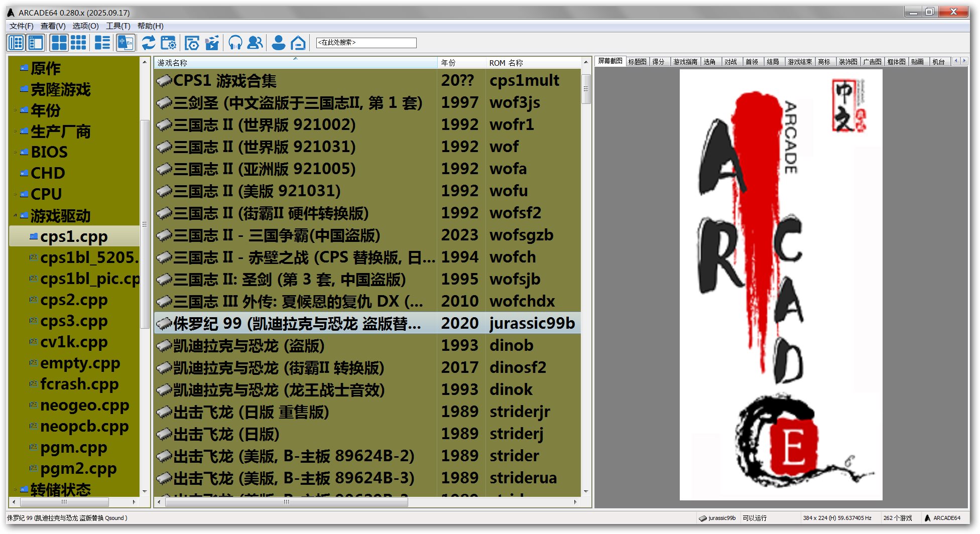980x534 pixels.
Task: Select the details list view icon
Action: [102, 43]
